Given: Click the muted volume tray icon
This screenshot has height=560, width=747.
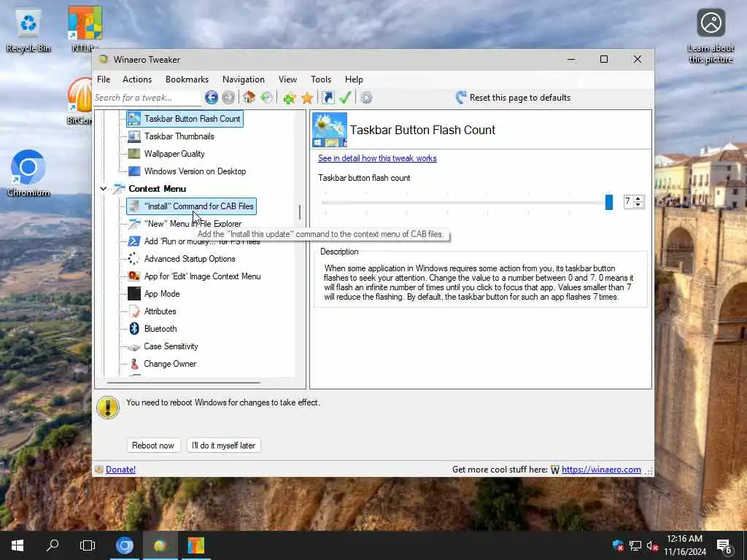Looking at the screenshot, I should click(x=653, y=545).
